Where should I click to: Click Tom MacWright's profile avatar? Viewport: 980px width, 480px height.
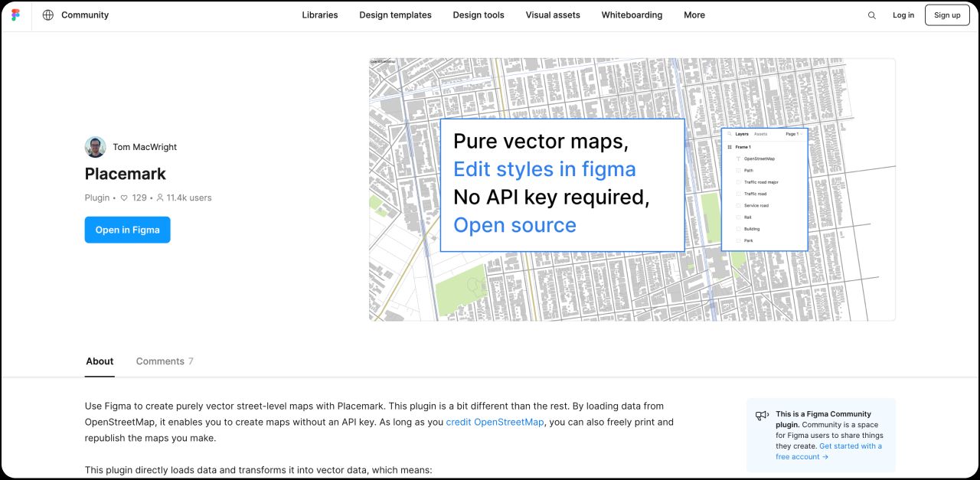click(x=95, y=146)
